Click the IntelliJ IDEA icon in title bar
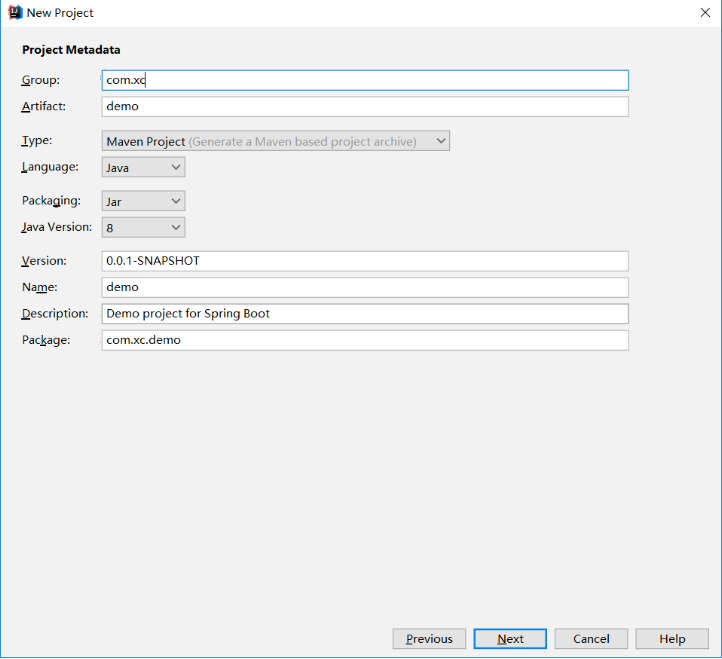 [15, 12]
